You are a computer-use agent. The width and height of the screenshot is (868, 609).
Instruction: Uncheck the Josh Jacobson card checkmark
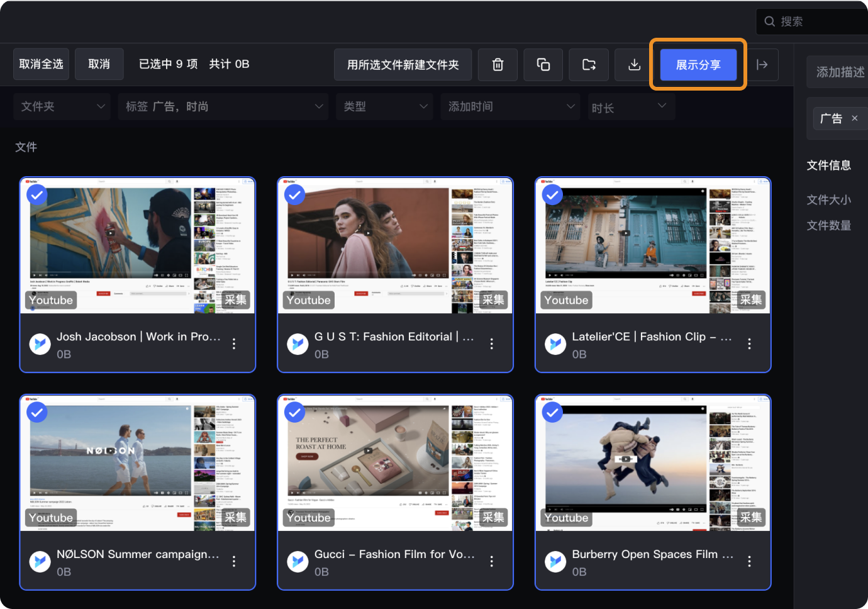pos(37,195)
